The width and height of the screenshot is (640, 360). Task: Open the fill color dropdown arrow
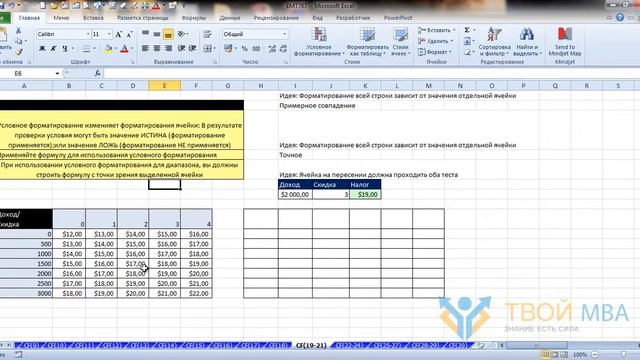[116, 49]
